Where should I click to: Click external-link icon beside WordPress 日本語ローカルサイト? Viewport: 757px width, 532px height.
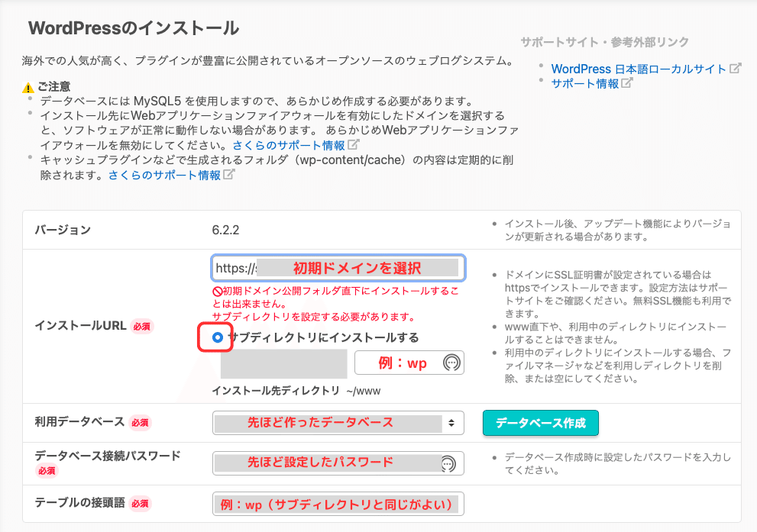(735, 69)
